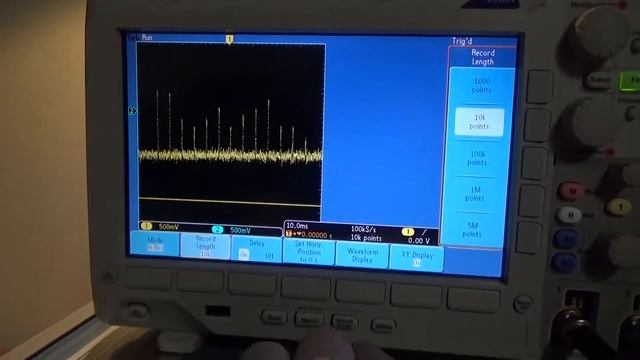Click the yellow trigger source 1 badge
This screenshot has height=360, width=640.
click(407, 232)
